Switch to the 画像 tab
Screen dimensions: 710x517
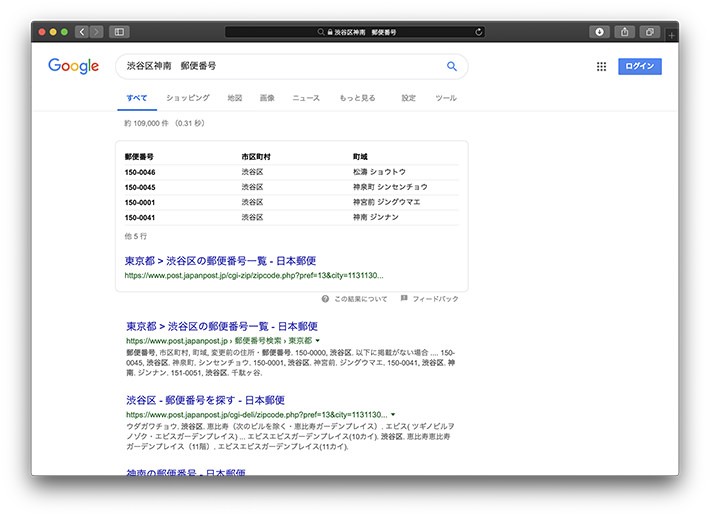267,98
